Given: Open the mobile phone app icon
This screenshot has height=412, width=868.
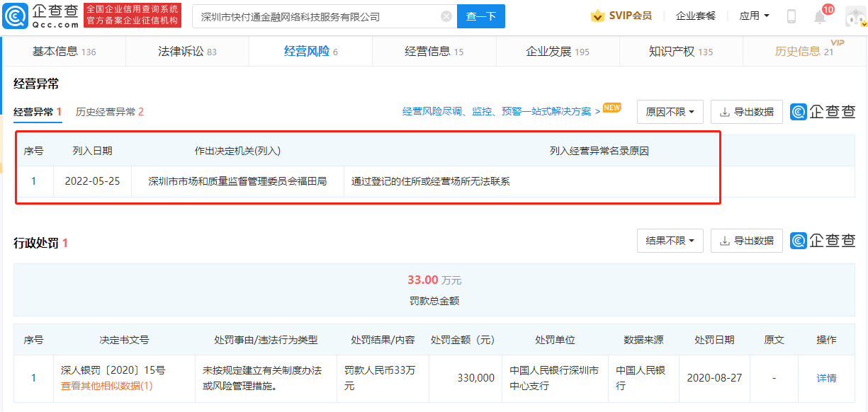Looking at the screenshot, I should coord(791,16).
